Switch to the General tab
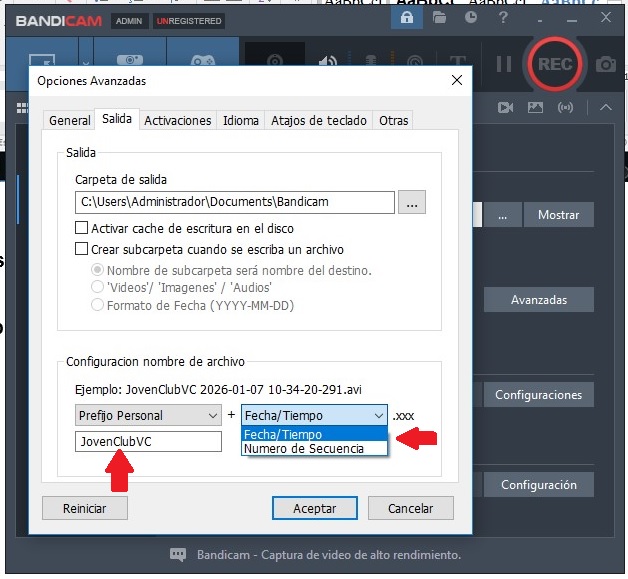Image resolution: width=628 pixels, height=579 pixels. click(69, 121)
